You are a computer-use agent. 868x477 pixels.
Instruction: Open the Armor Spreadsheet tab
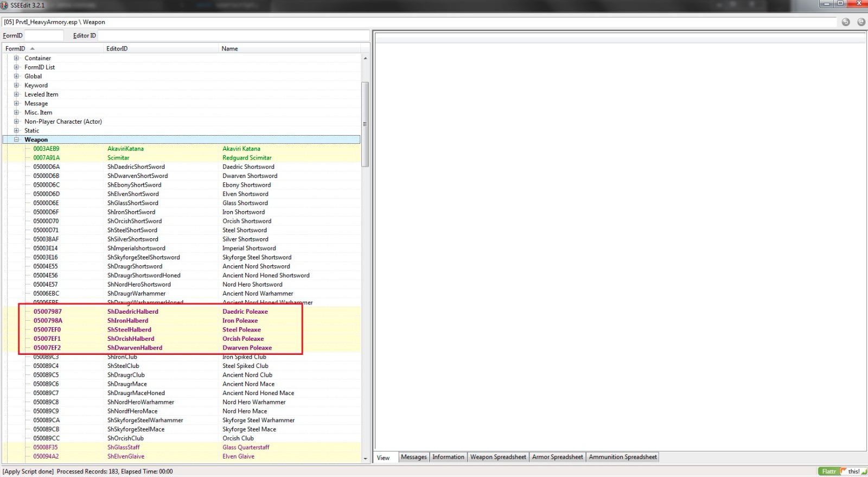557,457
